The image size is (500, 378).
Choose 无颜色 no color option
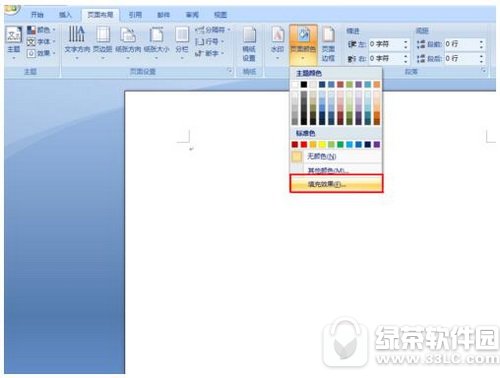336,156
